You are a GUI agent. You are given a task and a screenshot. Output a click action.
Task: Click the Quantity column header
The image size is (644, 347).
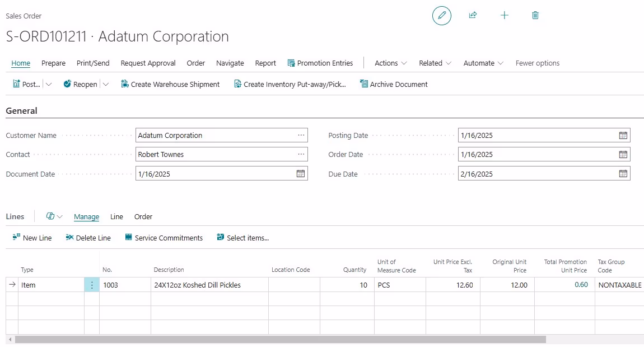(354, 270)
